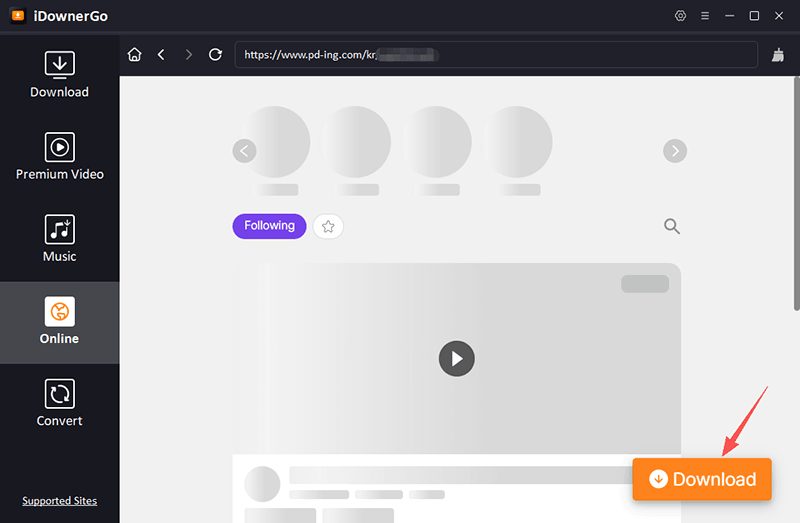Play the video in the feed

click(456, 358)
